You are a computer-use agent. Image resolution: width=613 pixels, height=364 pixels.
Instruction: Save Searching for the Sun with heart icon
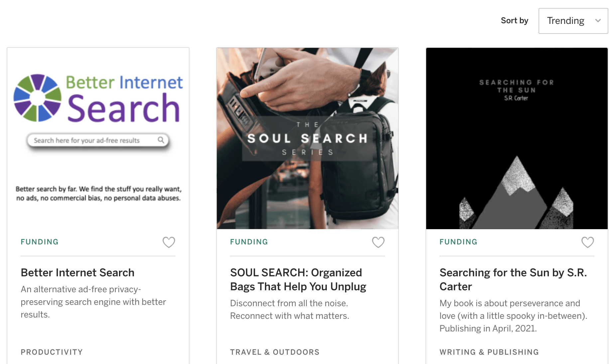587,242
